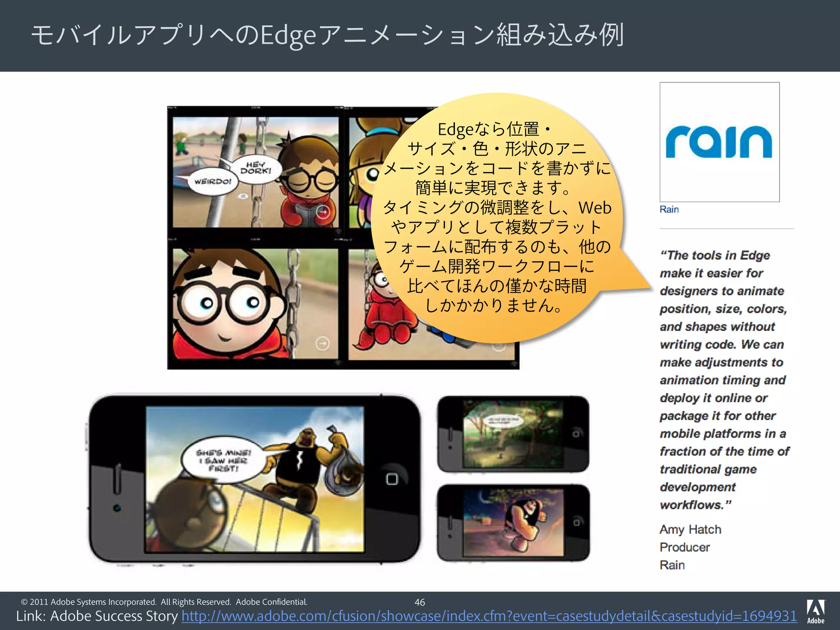Click the forest-scene phone screenshot
The image size is (840, 630).
coord(513,434)
